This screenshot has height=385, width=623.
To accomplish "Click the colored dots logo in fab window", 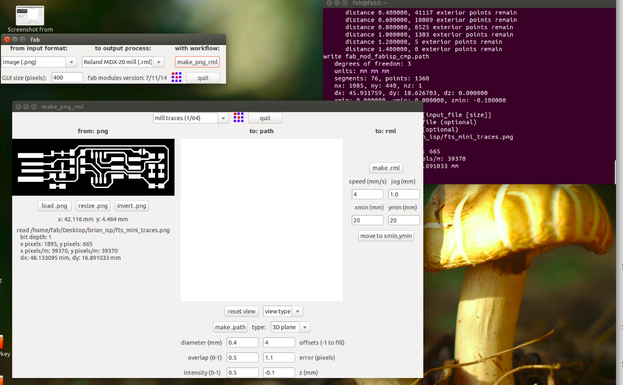I will coord(176,77).
